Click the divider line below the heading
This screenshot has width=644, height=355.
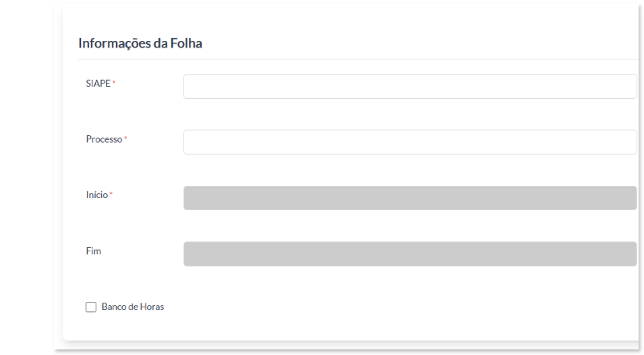coord(354,59)
